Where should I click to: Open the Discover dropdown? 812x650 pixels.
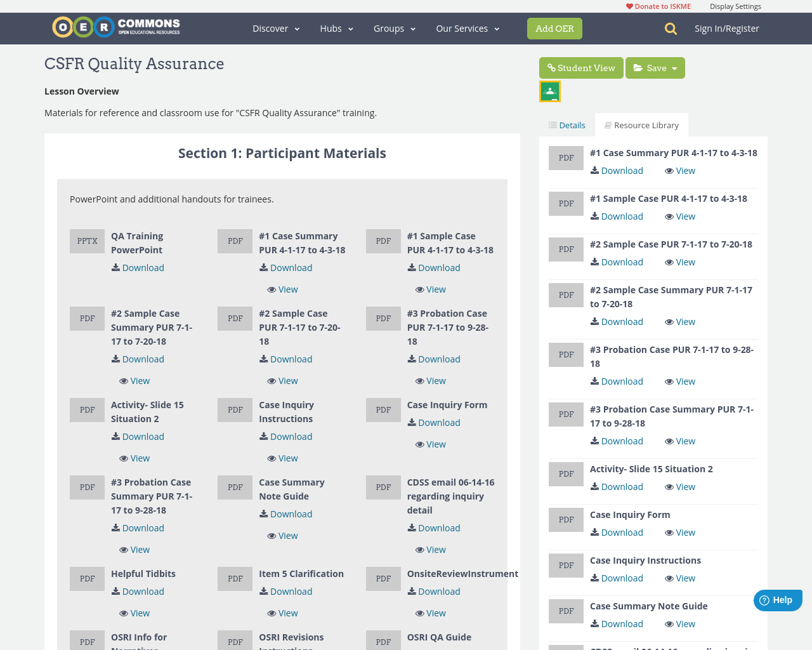[275, 29]
